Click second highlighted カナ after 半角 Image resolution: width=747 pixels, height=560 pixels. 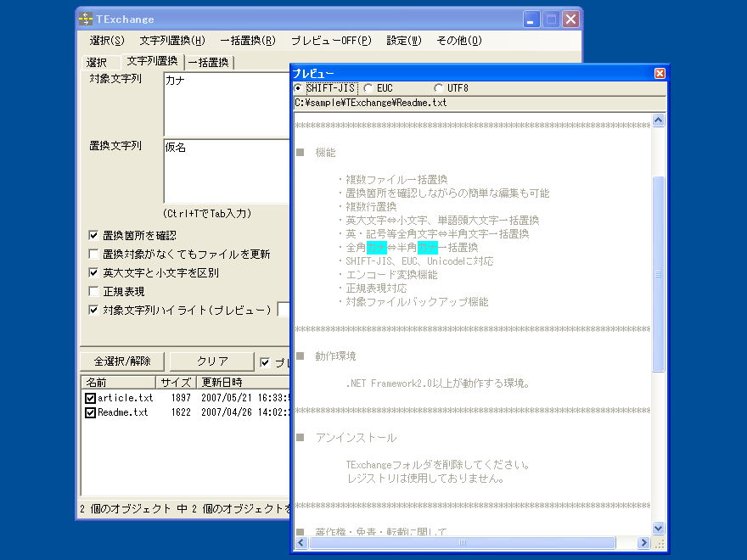427,248
